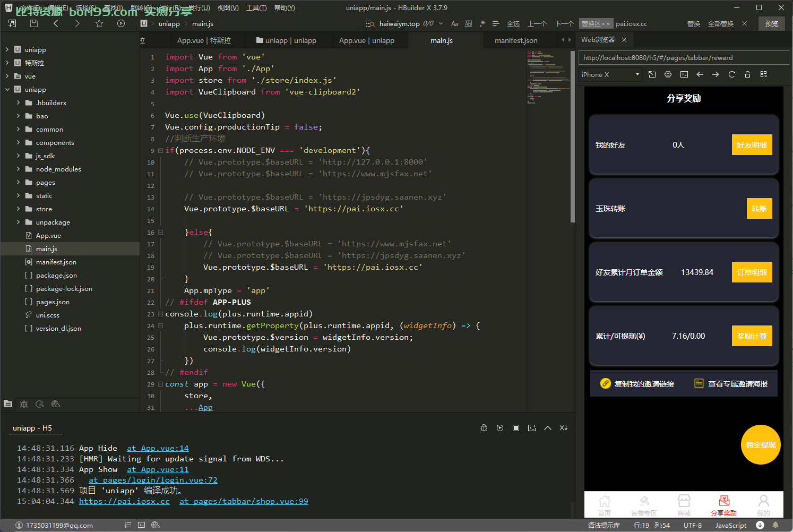This screenshot has width=793, height=532.
Task: Open App.vue in the file tree
Action: pos(48,235)
